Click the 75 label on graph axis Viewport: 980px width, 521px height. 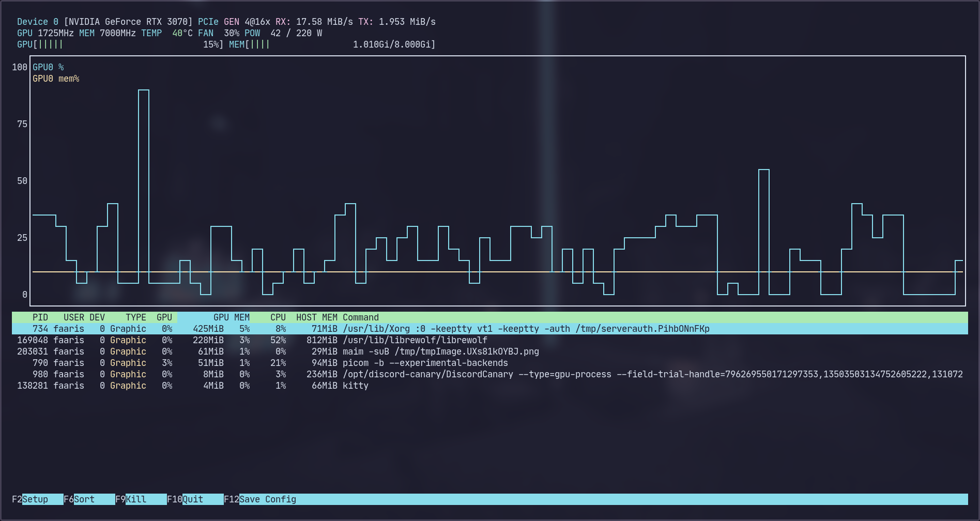(x=22, y=124)
